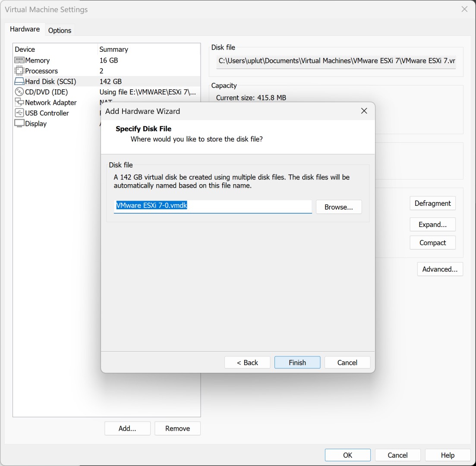
Task: Go back with the < Back button
Action: [x=247, y=362]
